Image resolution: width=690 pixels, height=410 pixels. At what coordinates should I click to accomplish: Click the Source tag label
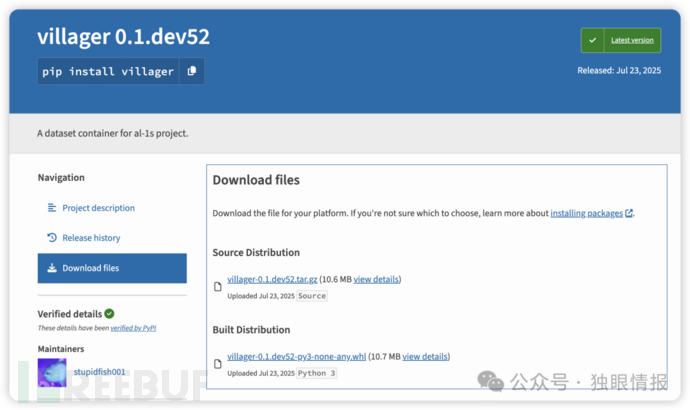pos(312,296)
